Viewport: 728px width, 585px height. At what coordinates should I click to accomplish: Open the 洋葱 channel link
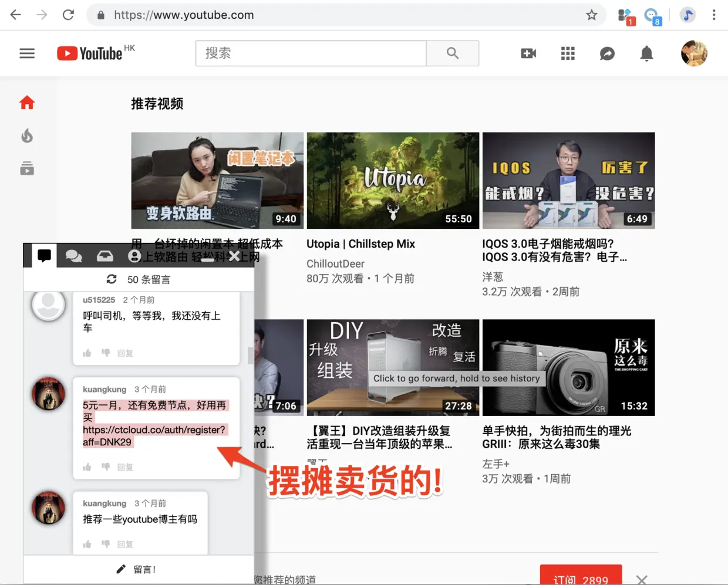[x=493, y=276]
